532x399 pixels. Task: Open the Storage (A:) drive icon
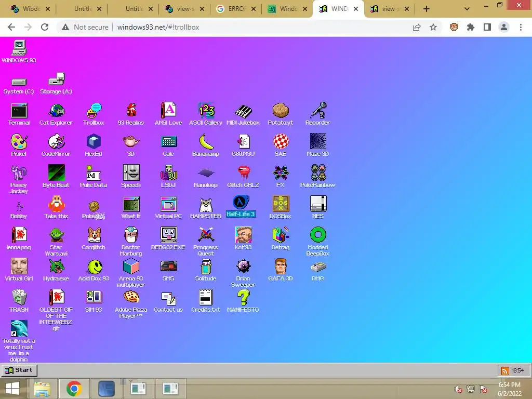point(56,84)
